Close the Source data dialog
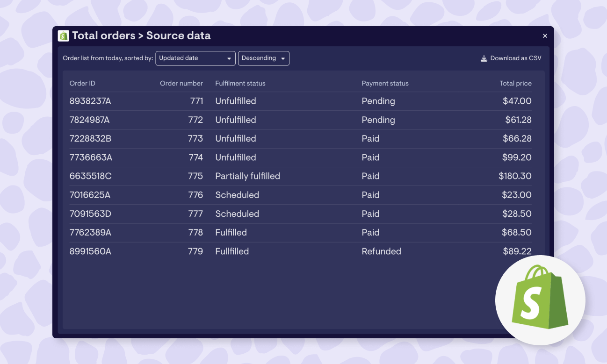This screenshot has height=364, width=607. click(x=545, y=36)
